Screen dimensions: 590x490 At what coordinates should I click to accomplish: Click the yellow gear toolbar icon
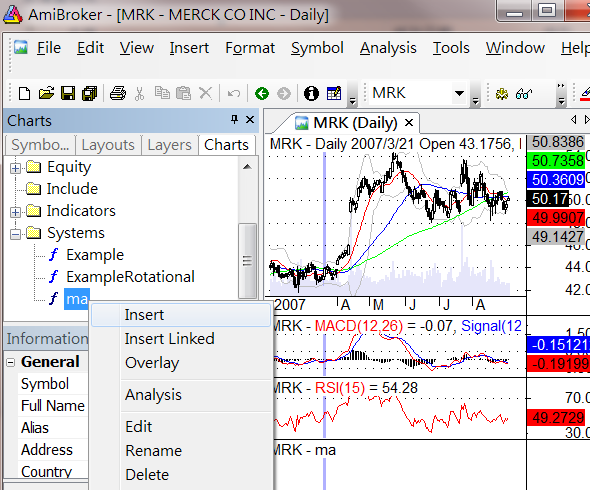(x=502, y=93)
